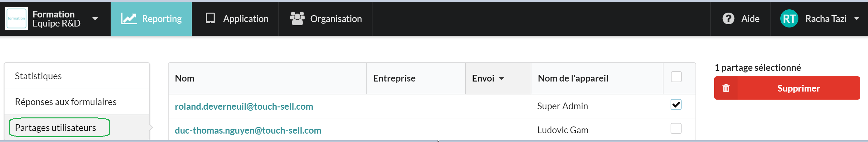The image size is (868, 142).
Task: Click the RT user avatar
Action: [x=789, y=18]
